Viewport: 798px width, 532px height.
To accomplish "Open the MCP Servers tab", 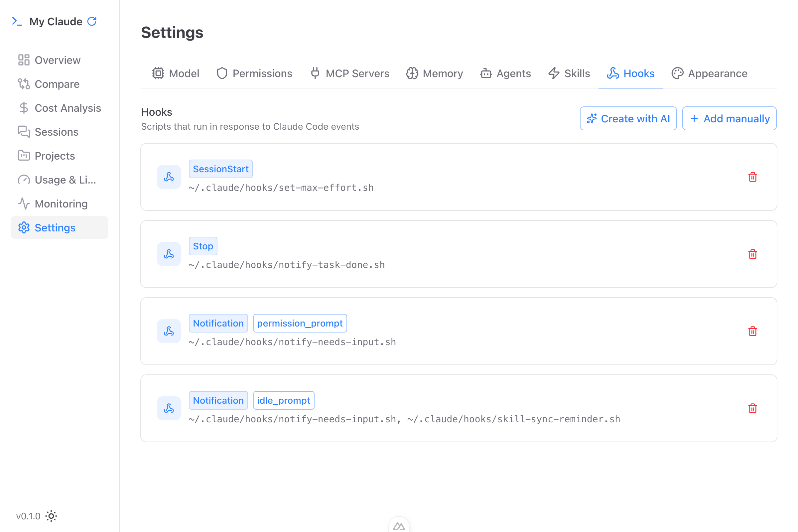I will tap(349, 73).
